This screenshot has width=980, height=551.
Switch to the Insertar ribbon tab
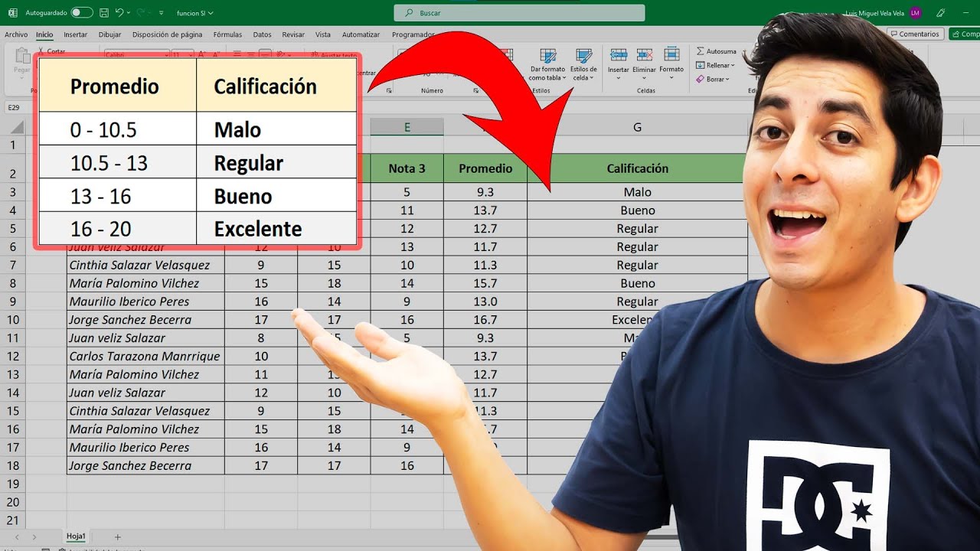(75, 34)
